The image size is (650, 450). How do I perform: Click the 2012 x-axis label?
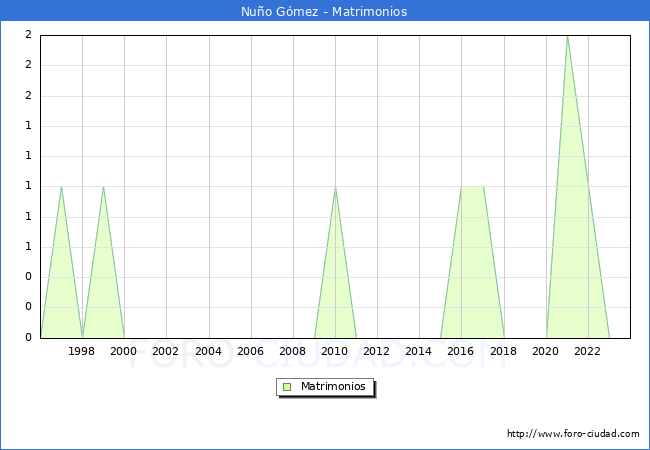click(x=377, y=351)
